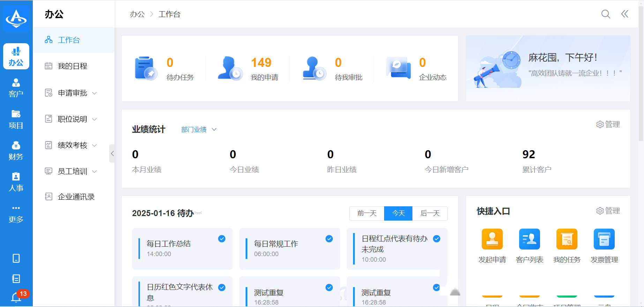This screenshot has width=644, height=307.
Task: Toggle checkmark on 每日常规工作 task
Action: [329, 239]
